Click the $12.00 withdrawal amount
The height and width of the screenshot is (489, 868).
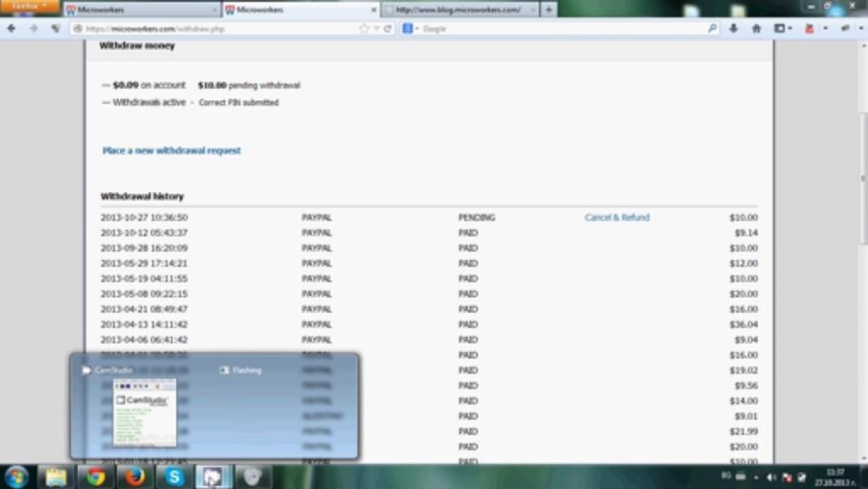tap(744, 264)
